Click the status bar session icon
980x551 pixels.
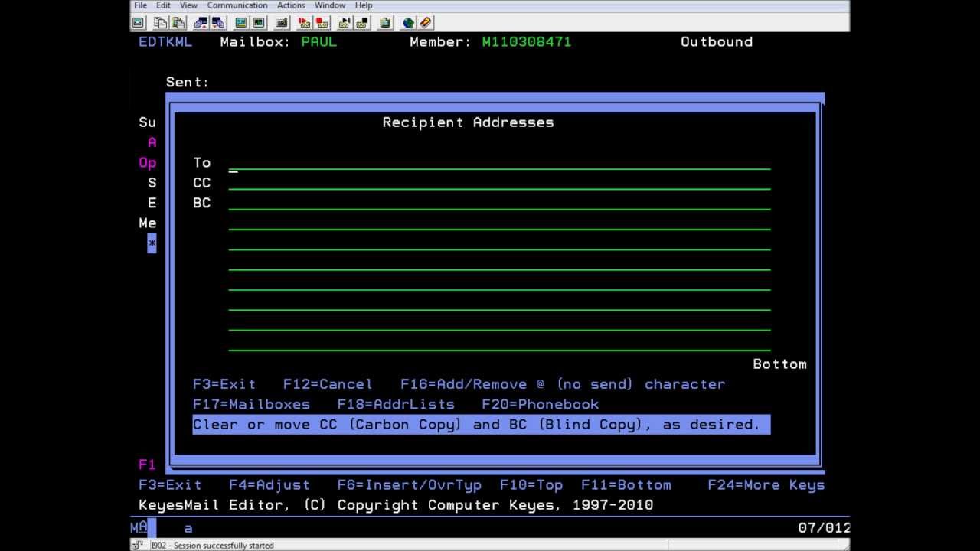point(138,545)
